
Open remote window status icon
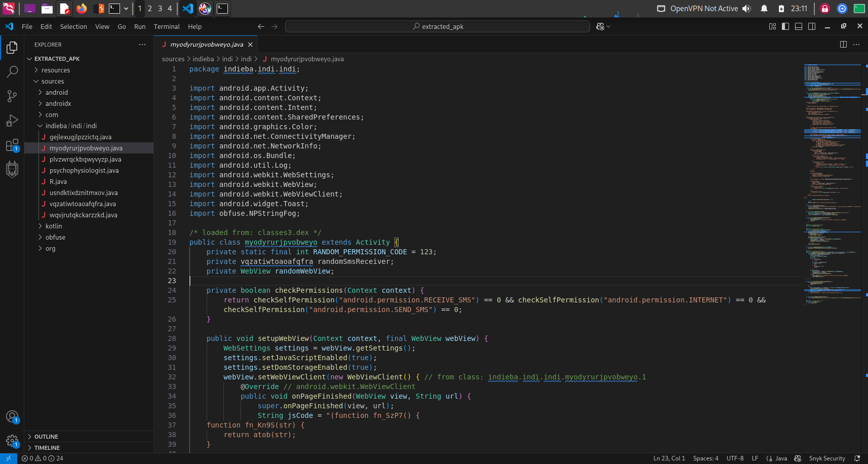point(9,458)
